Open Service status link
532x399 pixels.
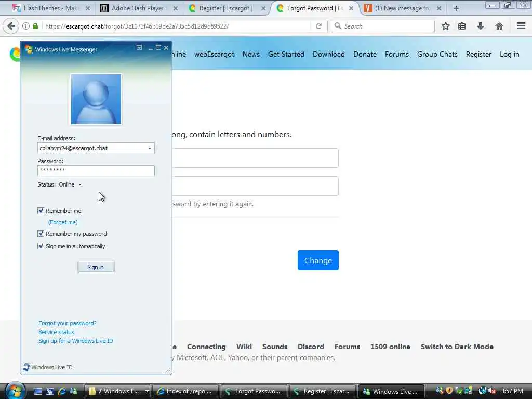click(x=56, y=332)
